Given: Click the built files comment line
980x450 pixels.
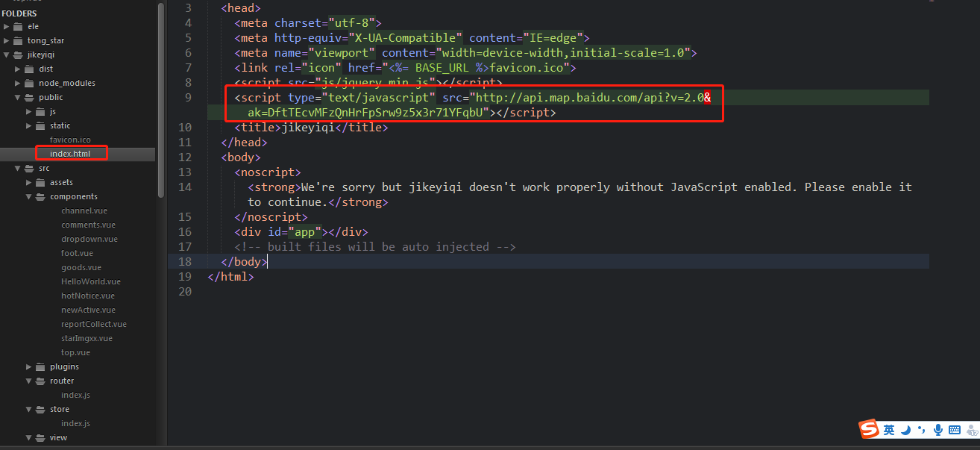Looking at the screenshot, I should [x=375, y=246].
